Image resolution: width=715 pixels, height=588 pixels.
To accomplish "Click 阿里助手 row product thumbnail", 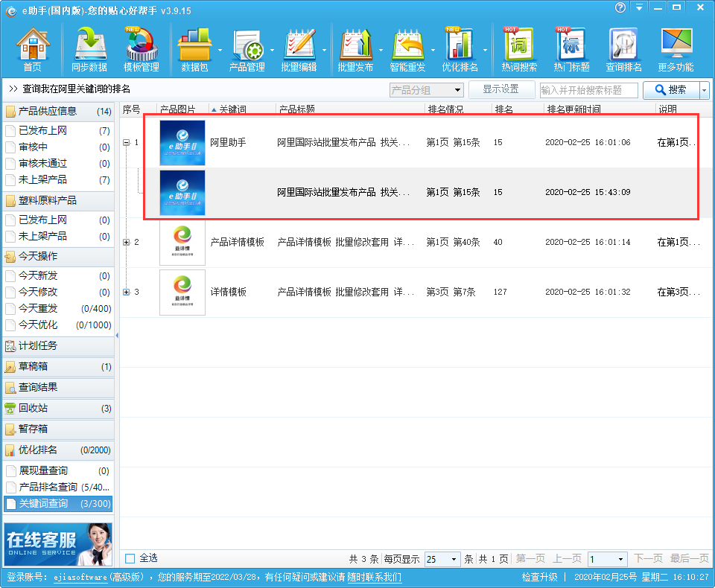I will pos(182,143).
